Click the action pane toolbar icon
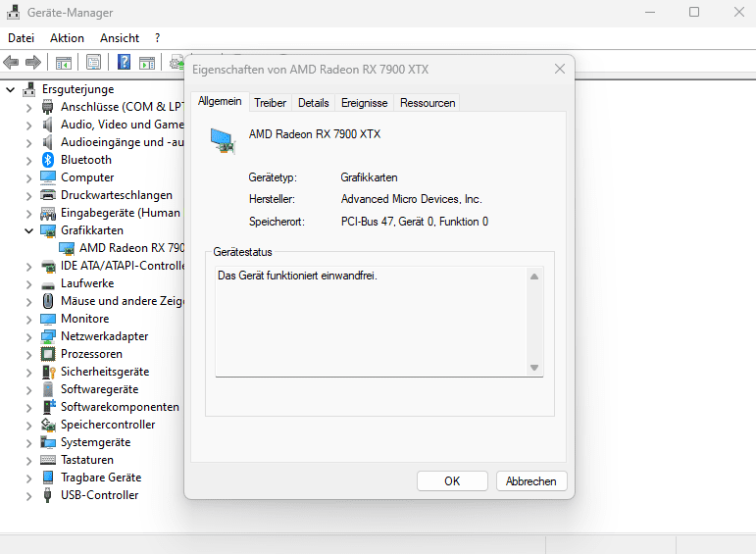The width and height of the screenshot is (756, 554). pyautogui.click(x=147, y=62)
